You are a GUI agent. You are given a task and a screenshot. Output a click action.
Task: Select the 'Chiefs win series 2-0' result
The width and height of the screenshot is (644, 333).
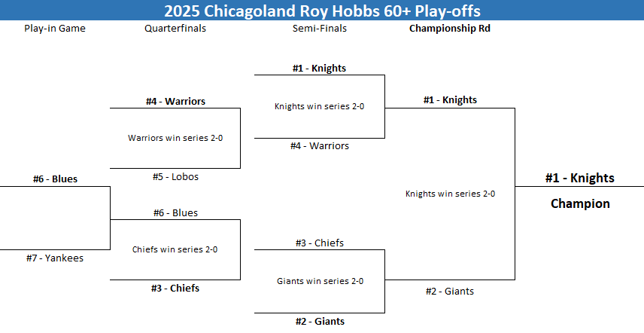coord(175,249)
